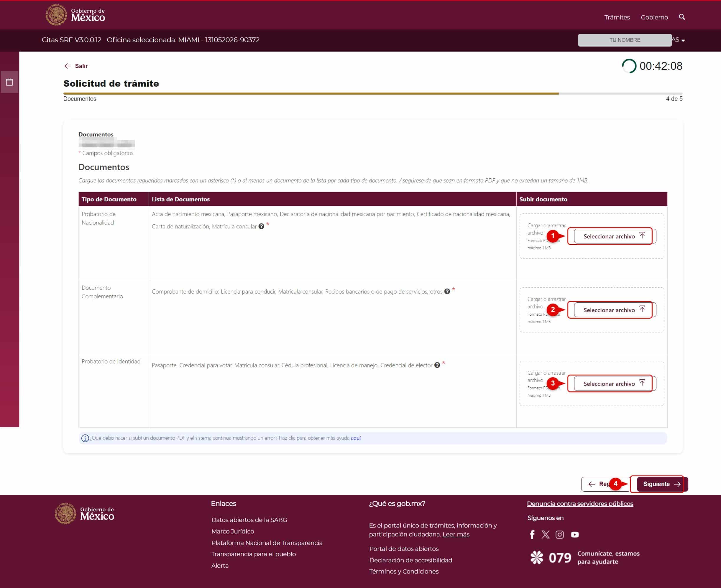Screen dimensions: 721x588
Task: Open Declaración de accesibilidad link
Action: tap(411, 560)
